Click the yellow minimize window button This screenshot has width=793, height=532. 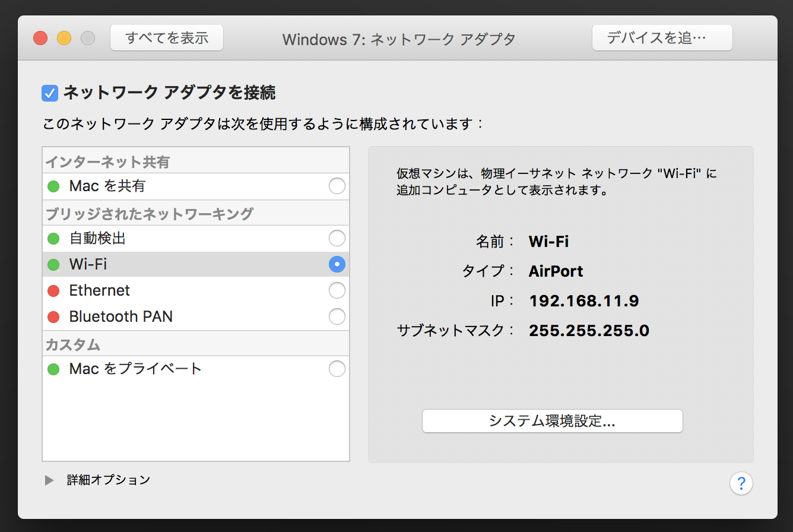click(64, 39)
